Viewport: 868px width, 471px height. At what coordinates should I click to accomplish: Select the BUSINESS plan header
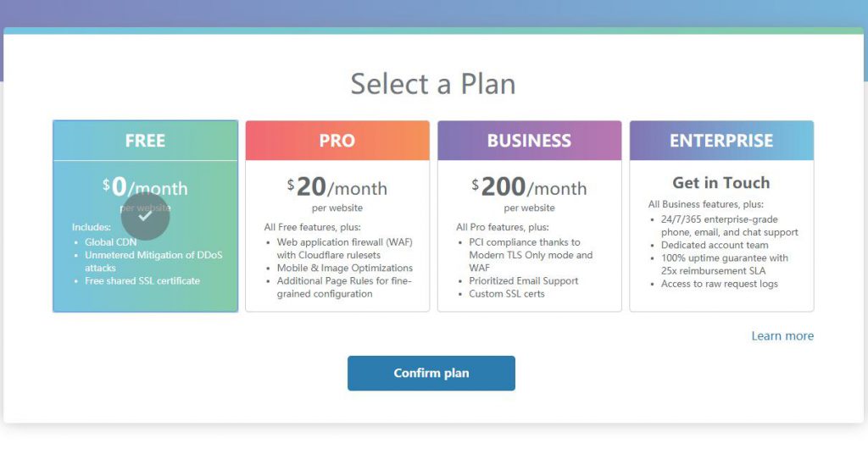pos(529,141)
